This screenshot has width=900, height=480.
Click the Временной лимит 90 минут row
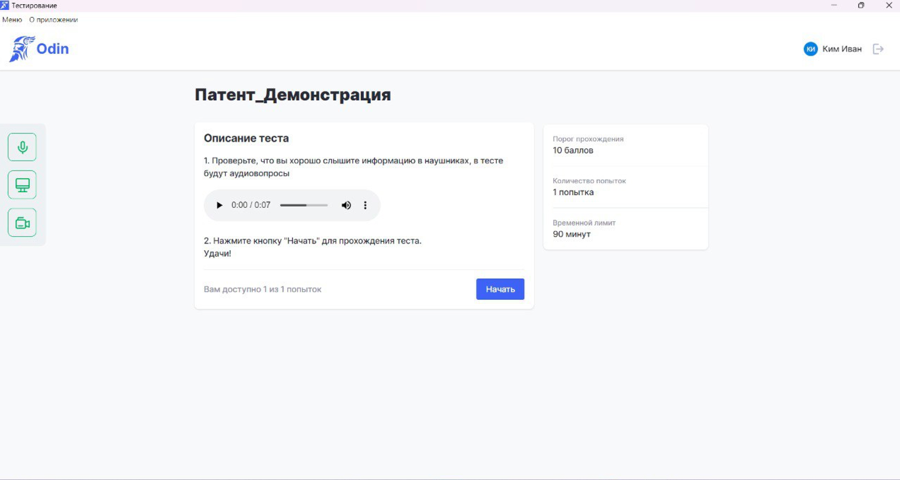coord(625,229)
